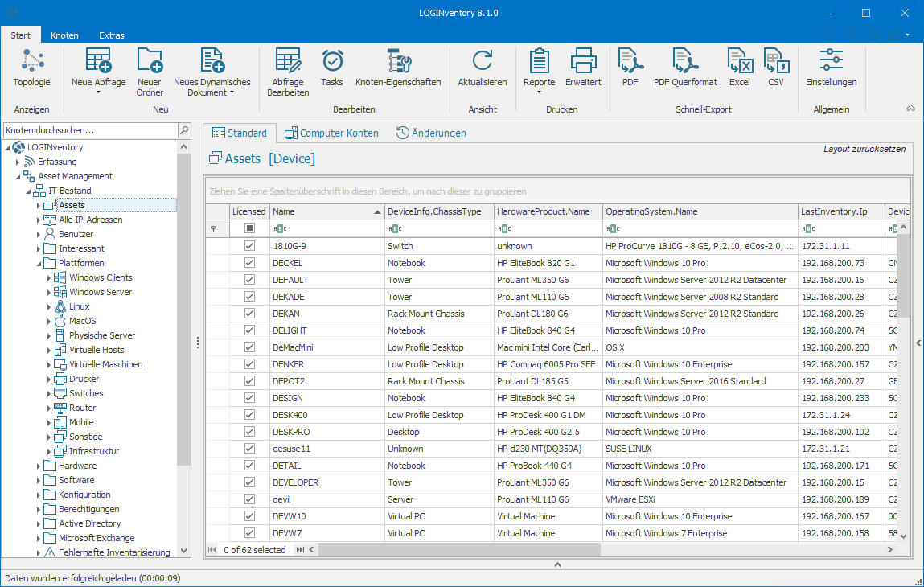Image resolution: width=924 pixels, height=587 pixels.
Task: Sort by the Name column header
Action: point(326,211)
